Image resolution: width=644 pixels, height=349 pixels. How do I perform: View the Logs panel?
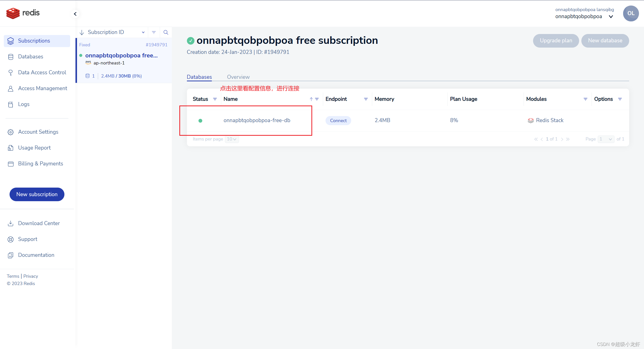click(x=24, y=104)
